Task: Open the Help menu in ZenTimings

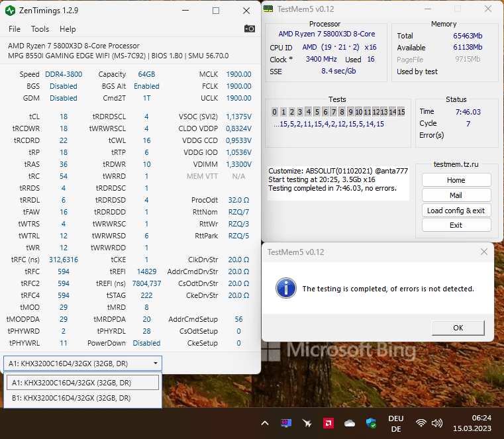Action: pos(68,29)
